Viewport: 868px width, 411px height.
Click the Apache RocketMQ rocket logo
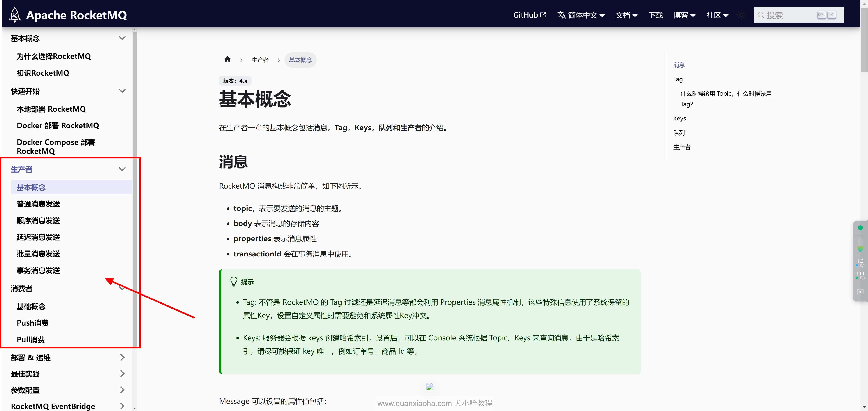(x=14, y=15)
